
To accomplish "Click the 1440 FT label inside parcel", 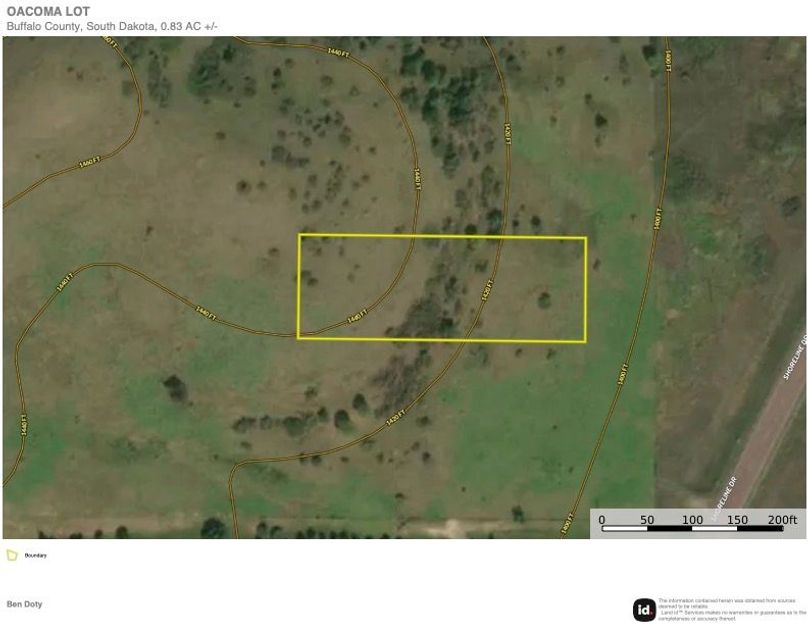I will coord(356,317).
